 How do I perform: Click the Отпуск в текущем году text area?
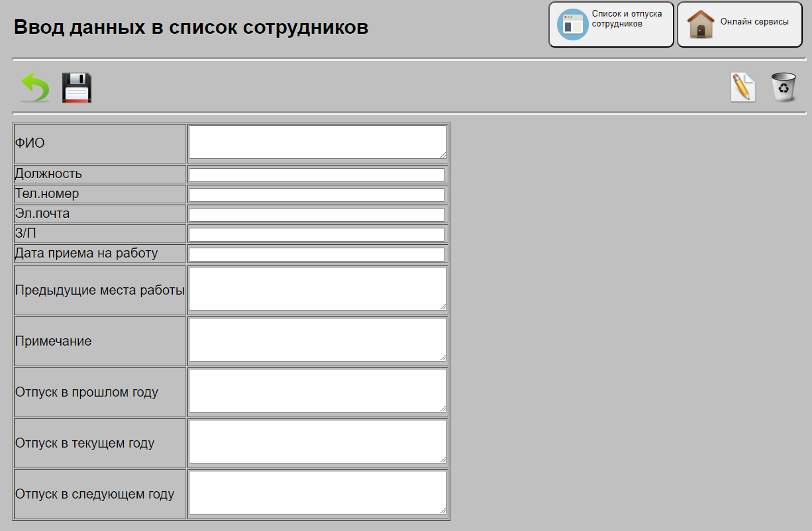pos(317,441)
